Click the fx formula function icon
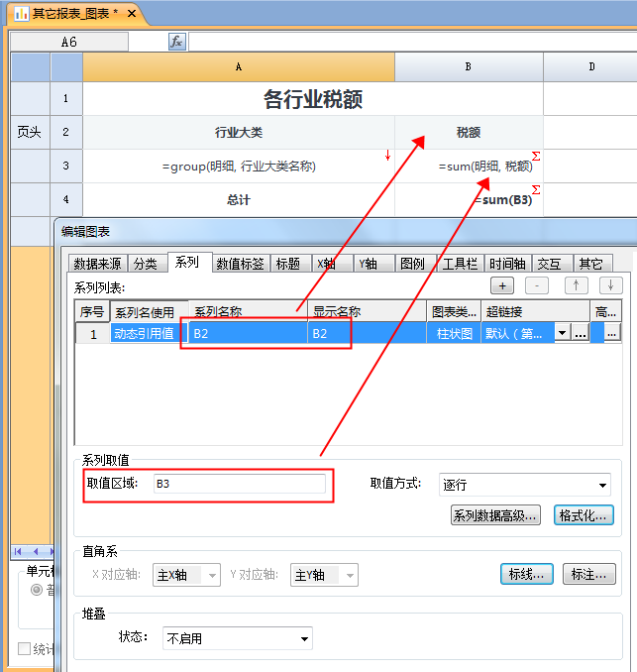Image resolution: width=637 pixels, height=672 pixels. [176, 42]
